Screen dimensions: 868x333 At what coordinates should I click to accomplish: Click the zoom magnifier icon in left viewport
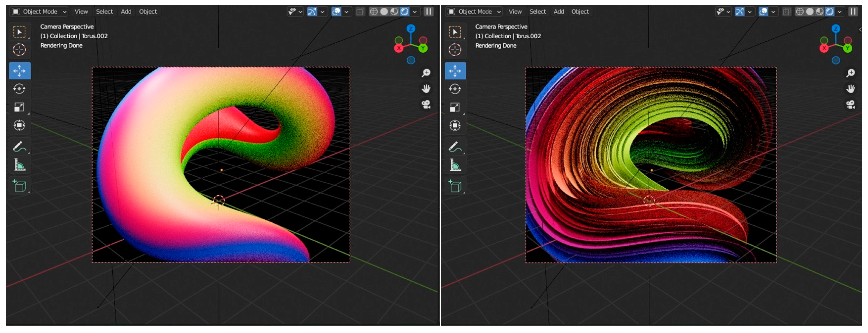pos(426,73)
